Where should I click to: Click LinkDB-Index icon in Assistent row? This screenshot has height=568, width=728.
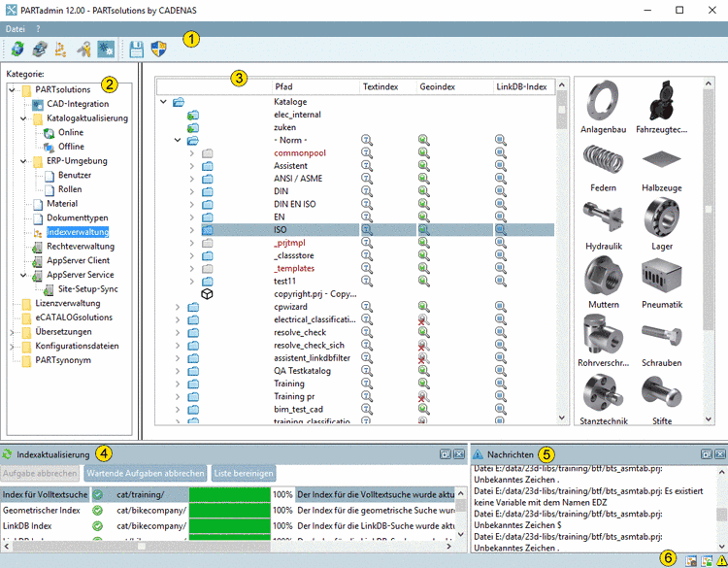501,166
